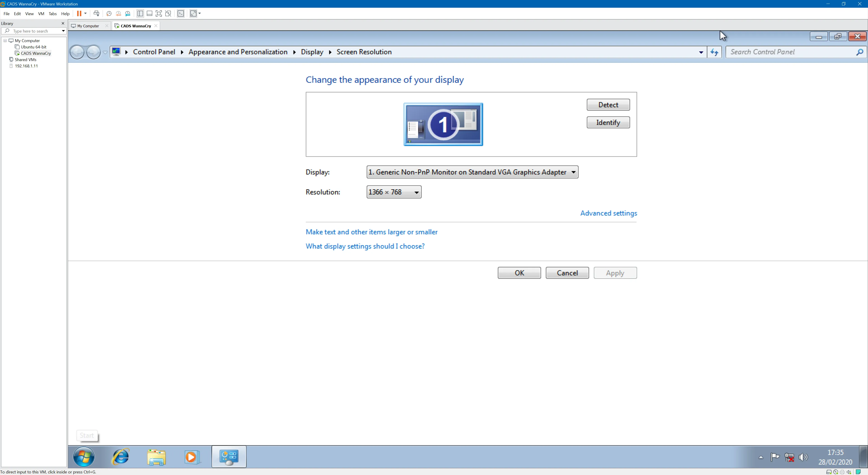Screen dimensions: 868x475
Task: Open the VM menu
Action: 41,14
